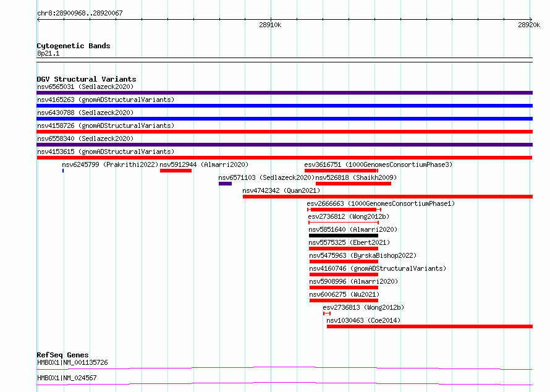Click the nsv5475963 (ByrskaBishop2022) label
Image resolution: width=550 pixels, height=392 pixels.
(x=363, y=255)
